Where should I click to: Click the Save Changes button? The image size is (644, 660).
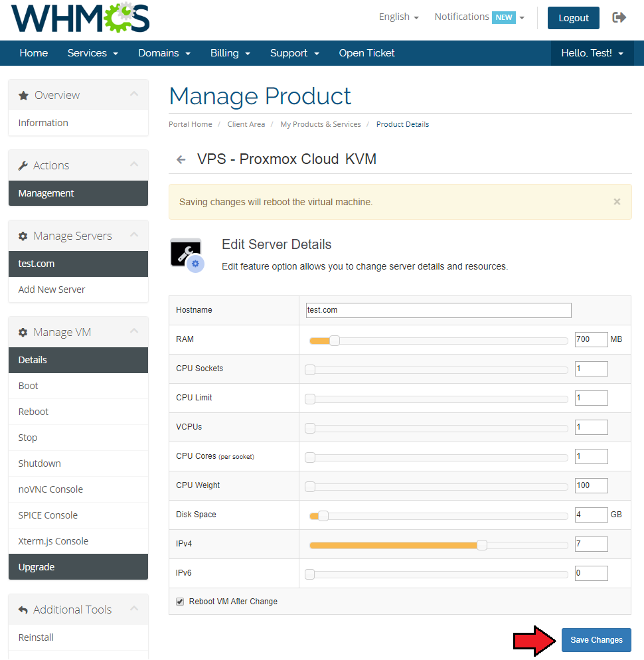(x=596, y=640)
